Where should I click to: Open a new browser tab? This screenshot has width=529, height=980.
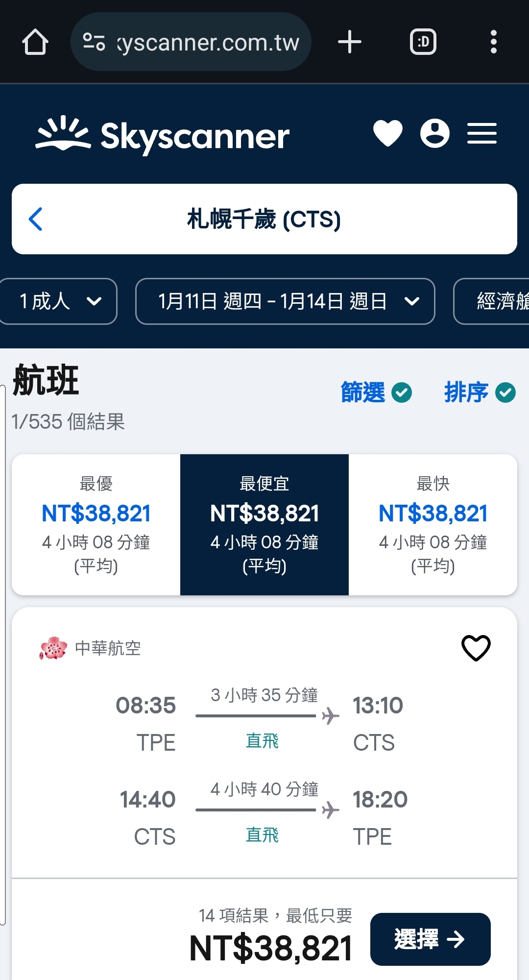click(349, 42)
